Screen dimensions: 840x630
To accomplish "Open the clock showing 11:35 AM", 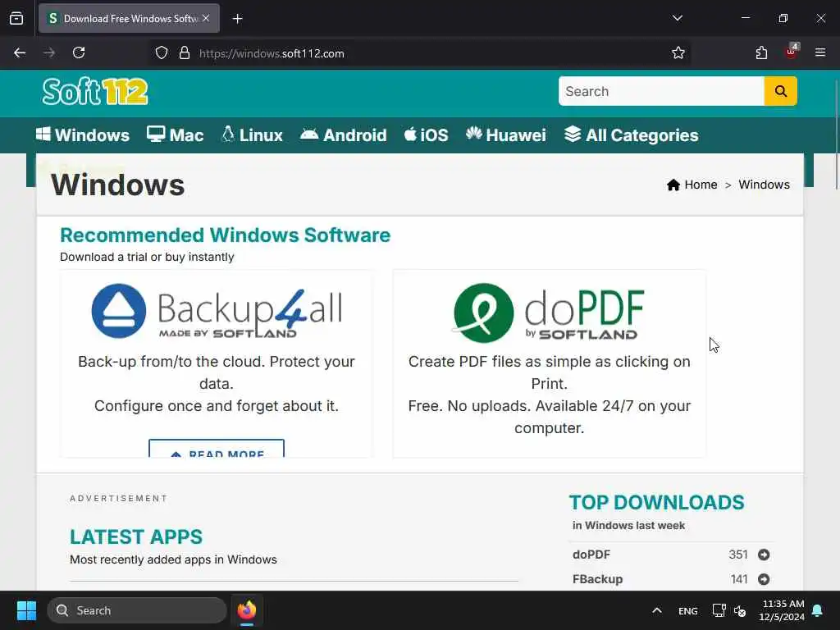I will tap(782, 610).
